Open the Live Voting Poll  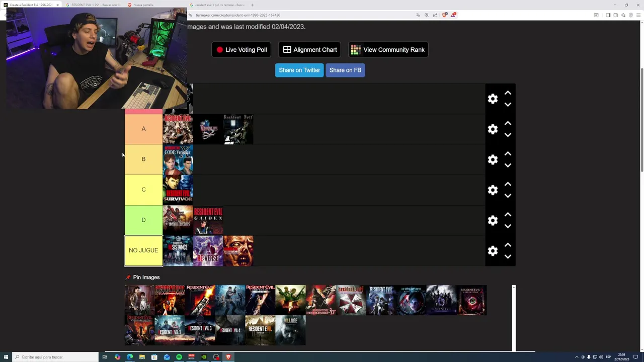(x=242, y=50)
